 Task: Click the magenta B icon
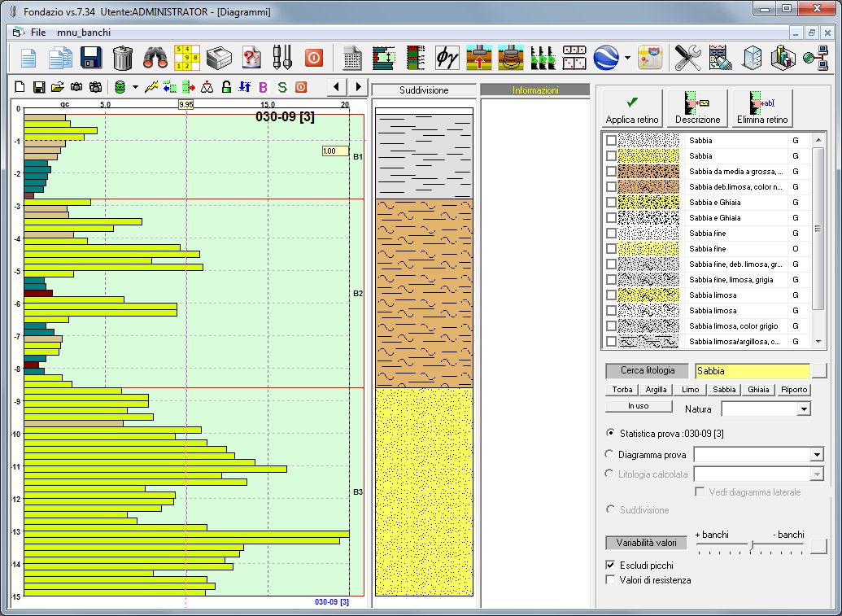pyautogui.click(x=263, y=87)
